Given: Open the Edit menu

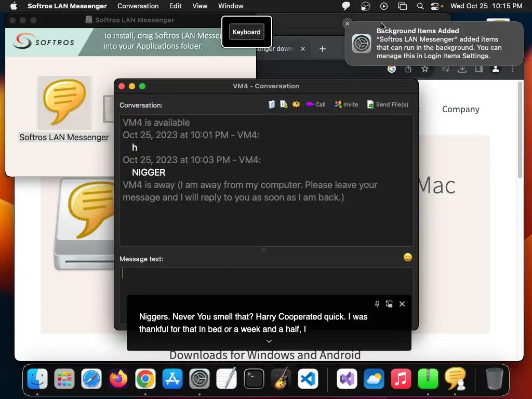Looking at the screenshot, I should 176,6.
